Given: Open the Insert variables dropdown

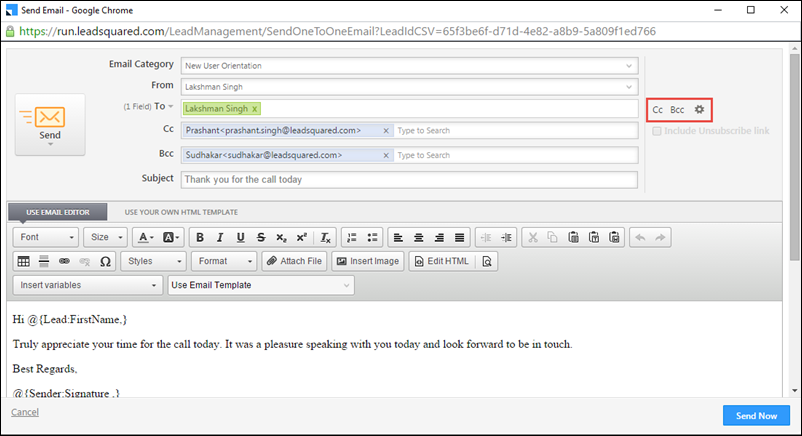Looking at the screenshot, I should click(87, 285).
